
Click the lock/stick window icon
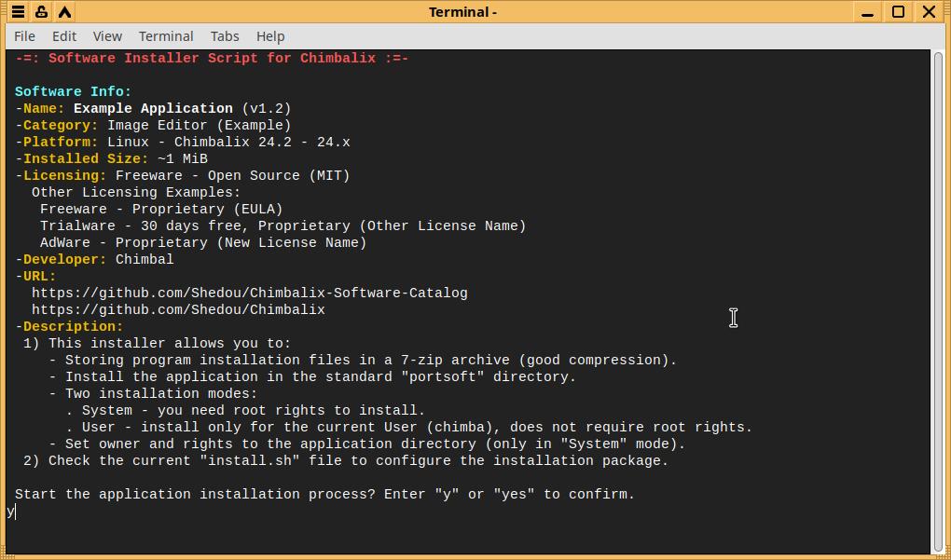point(41,12)
